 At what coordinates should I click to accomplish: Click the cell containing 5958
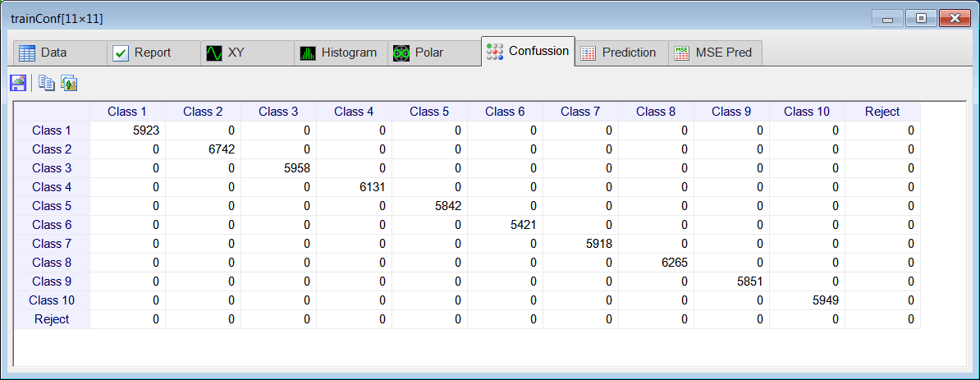point(279,168)
